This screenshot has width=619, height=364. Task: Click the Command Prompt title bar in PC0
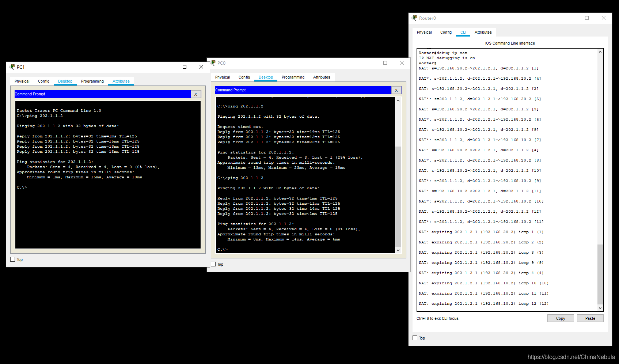tap(303, 90)
